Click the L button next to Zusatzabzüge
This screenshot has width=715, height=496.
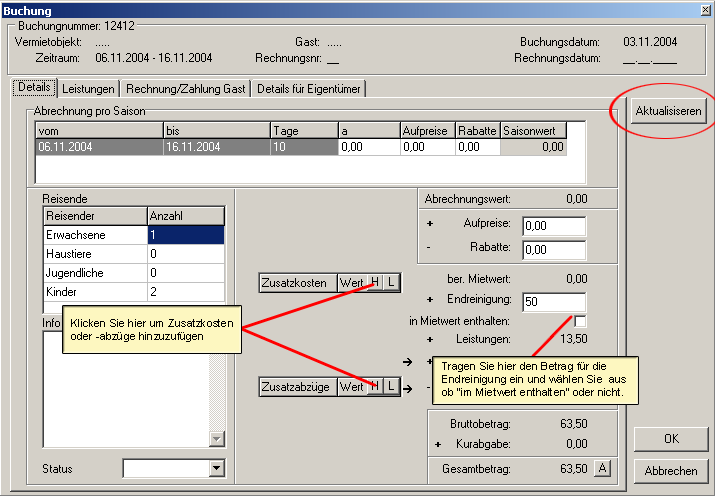[x=391, y=386]
